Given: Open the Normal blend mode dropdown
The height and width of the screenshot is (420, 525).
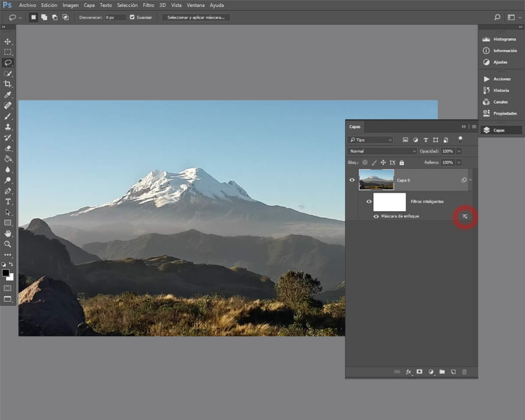Looking at the screenshot, I should pos(382,151).
